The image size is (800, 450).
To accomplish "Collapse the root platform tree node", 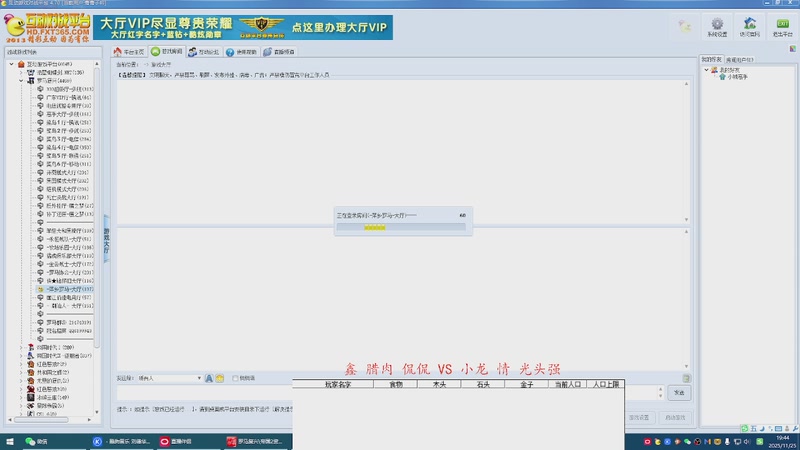I will tap(11, 64).
